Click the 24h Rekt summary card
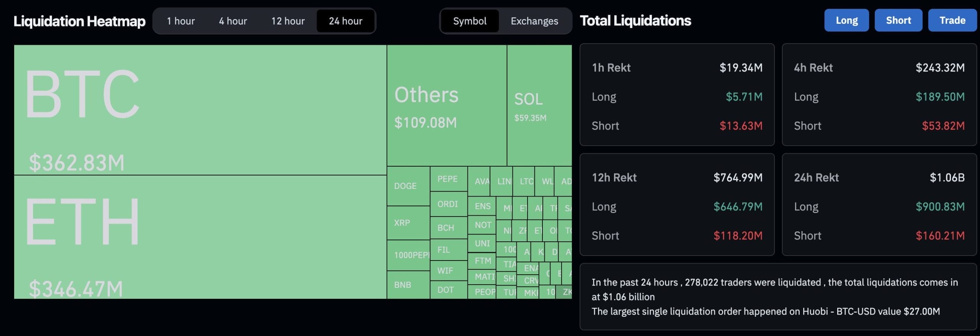Image resolution: width=980 pixels, height=336 pixels. tap(880, 206)
